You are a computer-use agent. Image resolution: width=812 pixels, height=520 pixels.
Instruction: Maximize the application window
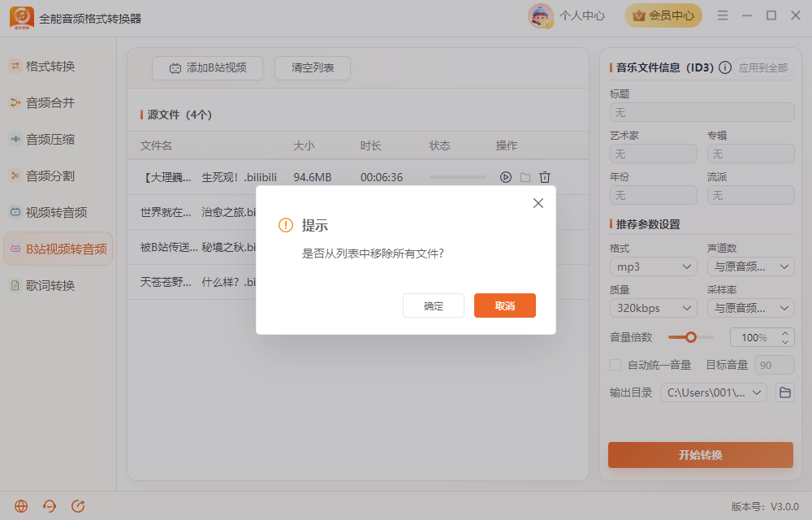click(x=771, y=15)
